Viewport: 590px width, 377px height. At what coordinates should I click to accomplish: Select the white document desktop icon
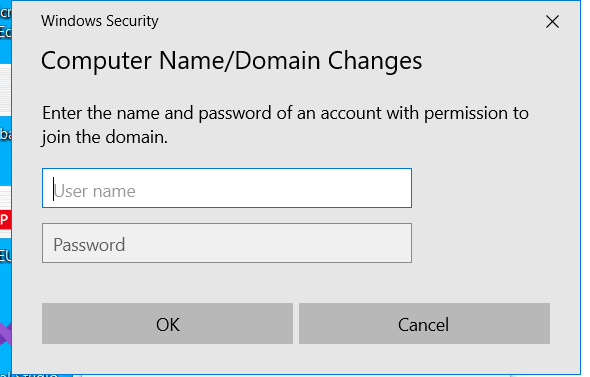[5, 90]
